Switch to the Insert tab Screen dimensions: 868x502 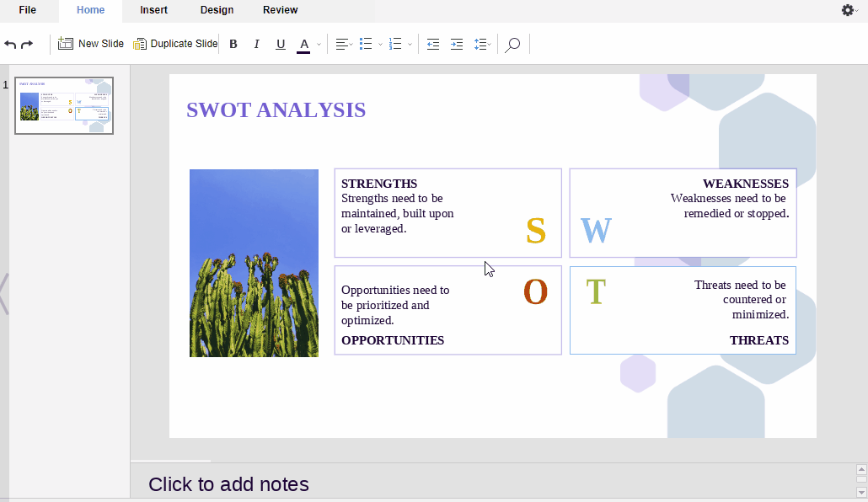pos(153,10)
